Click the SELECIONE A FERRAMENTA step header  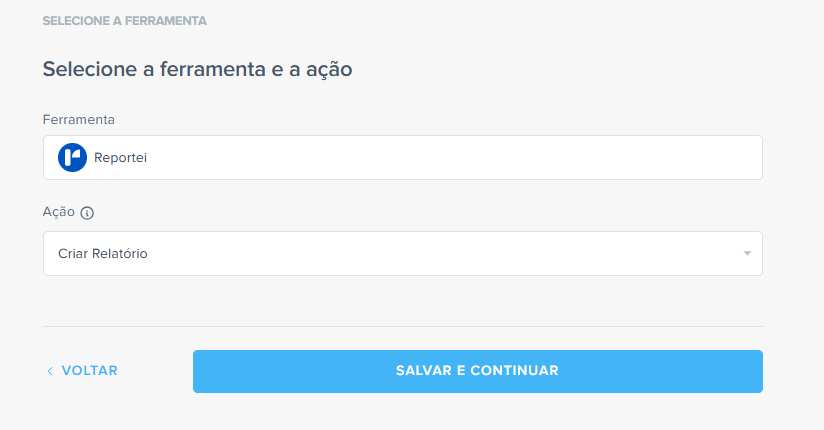click(125, 20)
